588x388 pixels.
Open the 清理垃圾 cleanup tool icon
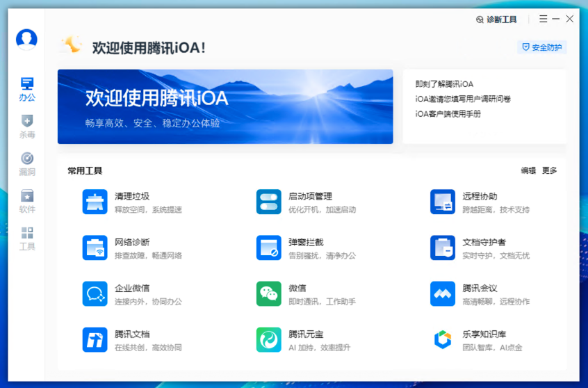click(95, 202)
